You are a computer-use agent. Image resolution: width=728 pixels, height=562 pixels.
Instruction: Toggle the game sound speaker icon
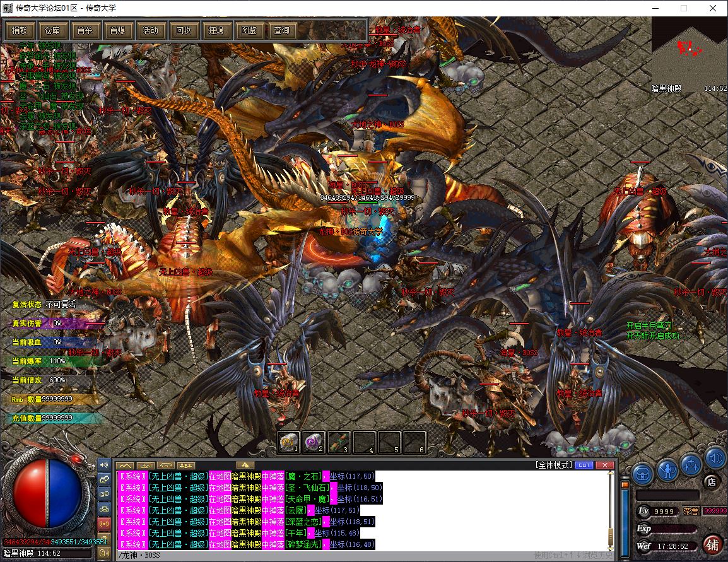tap(715, 459)
